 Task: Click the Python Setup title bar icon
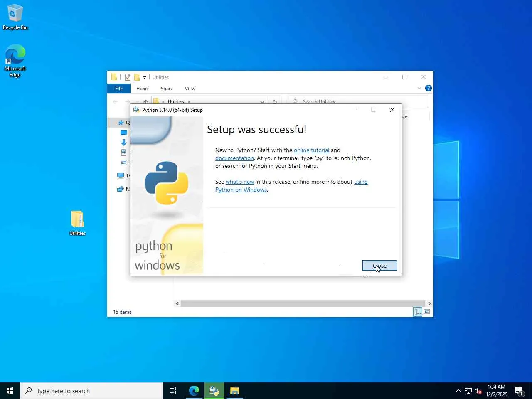tap(136, 110)
